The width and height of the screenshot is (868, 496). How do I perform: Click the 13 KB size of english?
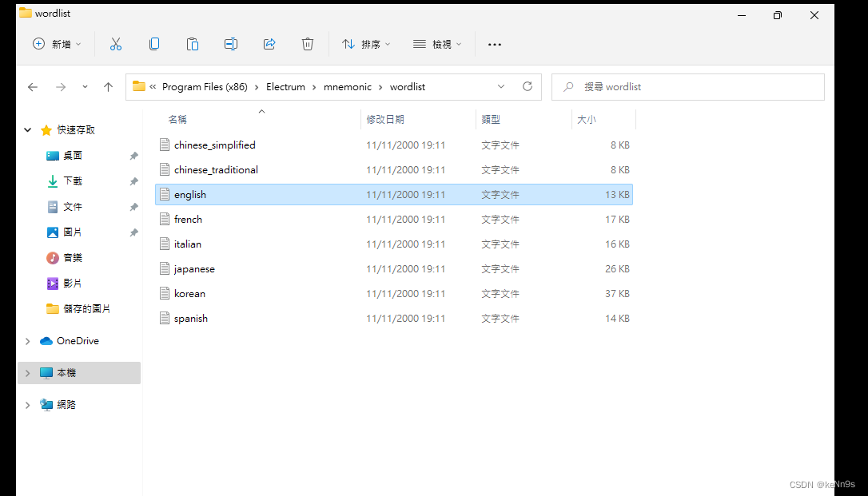pos(617,195)
